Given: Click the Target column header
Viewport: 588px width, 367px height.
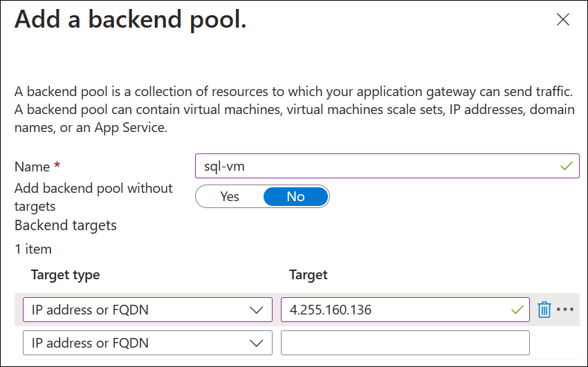Looking at the screenshot, I should pos(309,275).
